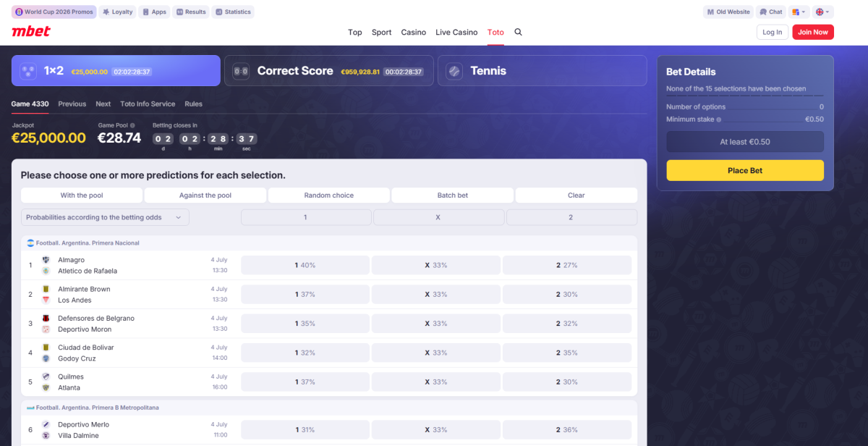Open the Apps page
Screen dimensions: 868x446
(x=154, y=12)
